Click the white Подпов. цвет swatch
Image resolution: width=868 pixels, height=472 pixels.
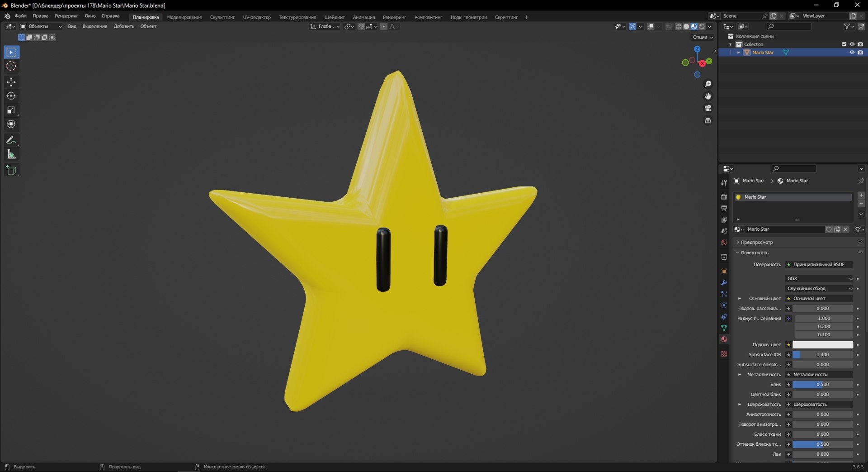[x=823, y=345]
